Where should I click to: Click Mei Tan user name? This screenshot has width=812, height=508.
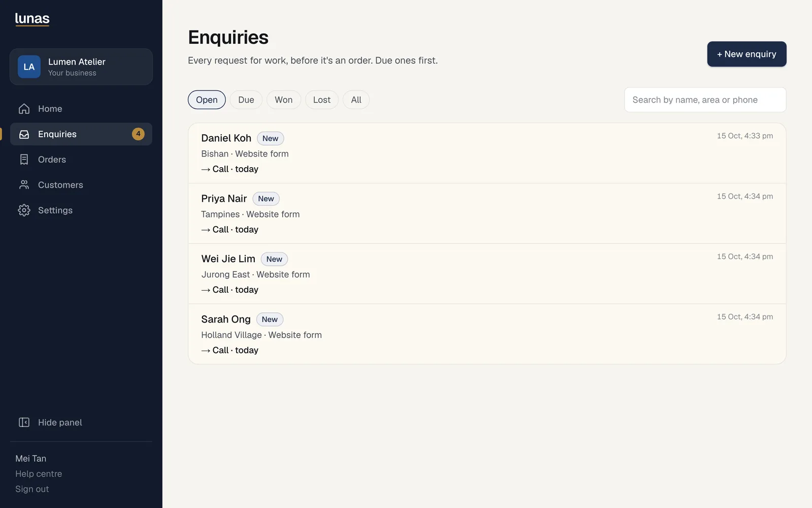tap(30, 459)
